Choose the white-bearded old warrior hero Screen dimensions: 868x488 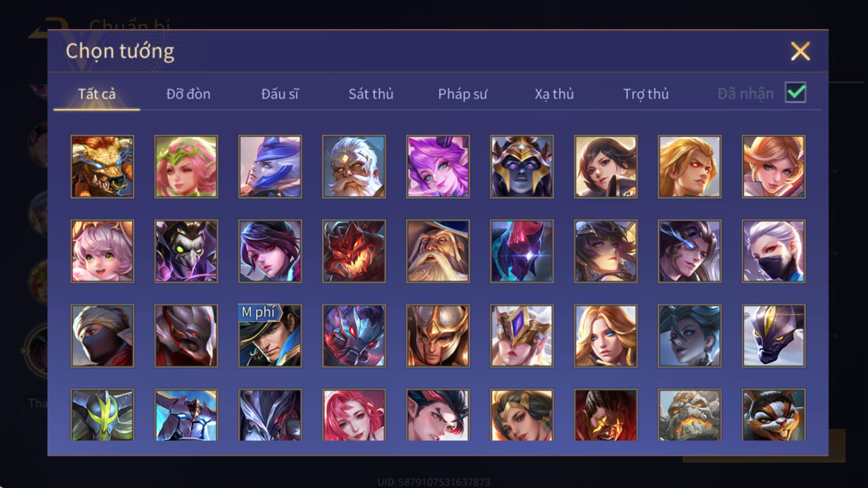click(x=354, y=166)
